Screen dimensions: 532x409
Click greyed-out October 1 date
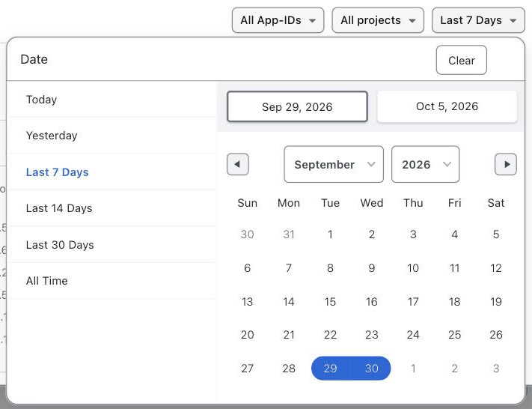413,369
